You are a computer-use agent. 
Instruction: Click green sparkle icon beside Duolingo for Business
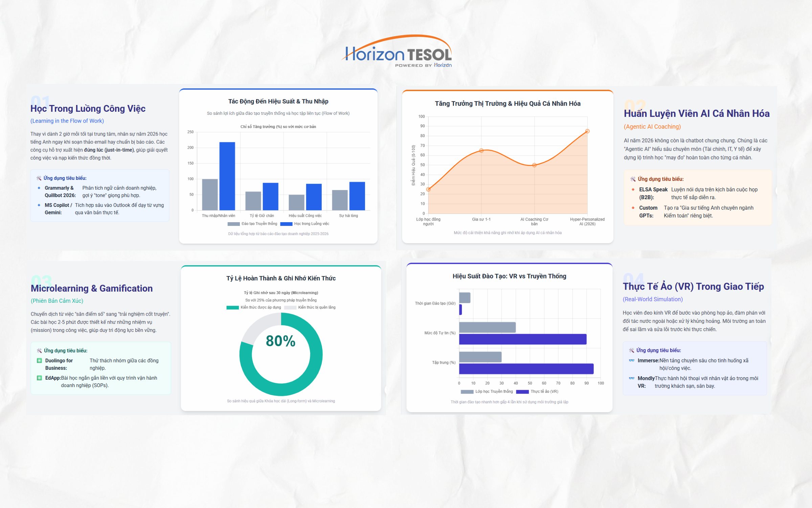point(39,360)
